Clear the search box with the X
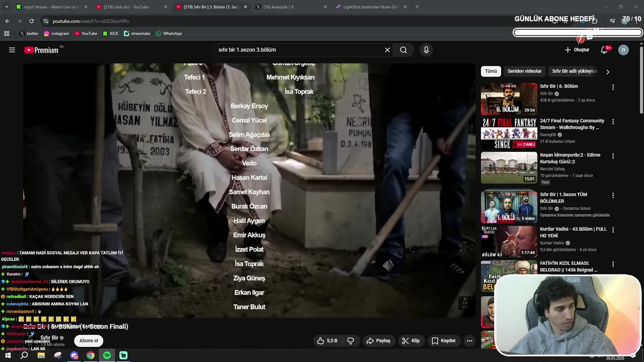This screenshot has height=362, width=644. pos(387,50)
